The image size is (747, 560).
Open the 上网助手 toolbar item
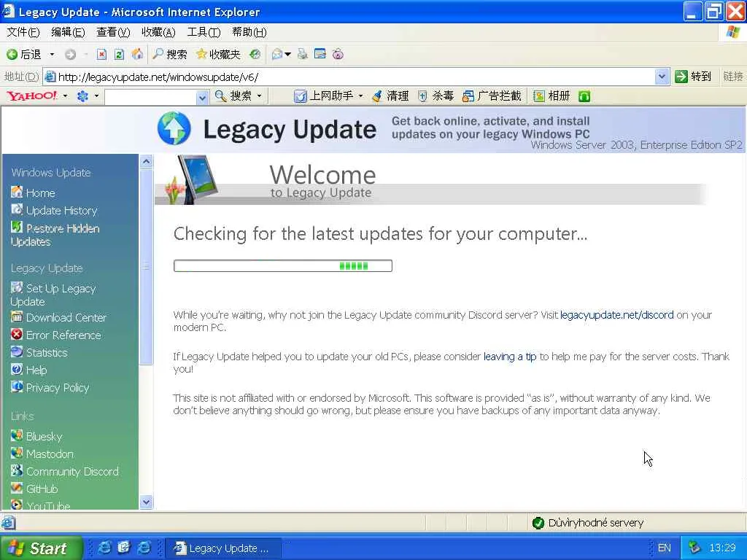point(323,96)
